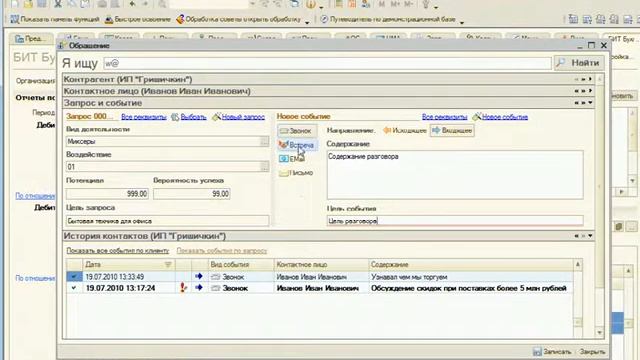The height and width of the screenshot is (360, 640).
Task: Expand the 'Контактное лицо (Иванов Иван Иванович)' section
Action: click(x=590, y=91)
